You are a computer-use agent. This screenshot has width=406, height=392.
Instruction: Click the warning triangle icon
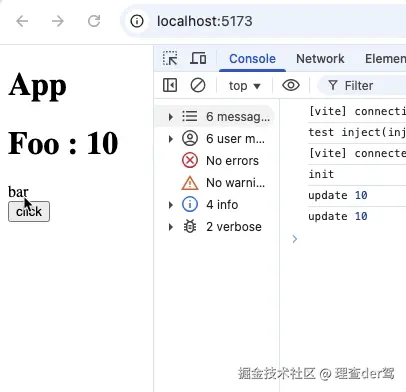(190, 183)
